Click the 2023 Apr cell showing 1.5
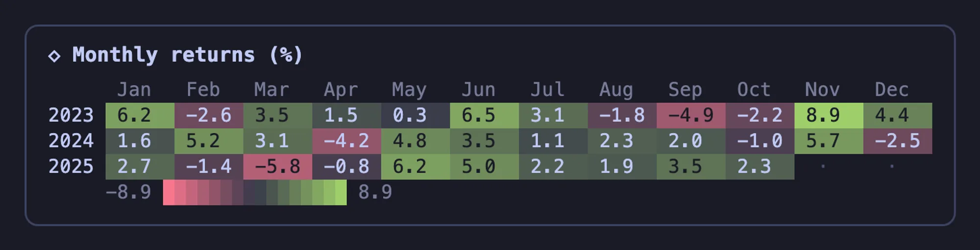Screen dimensions: 980x250 (x=346, y=115)
